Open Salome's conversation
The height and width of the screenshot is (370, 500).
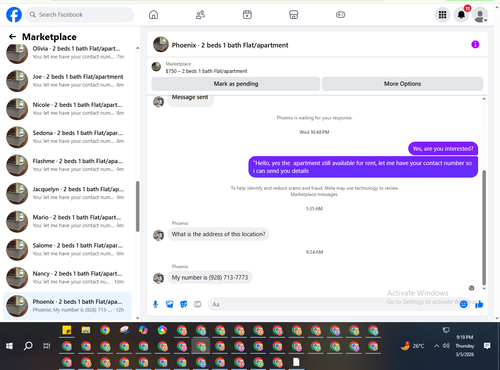67,249
